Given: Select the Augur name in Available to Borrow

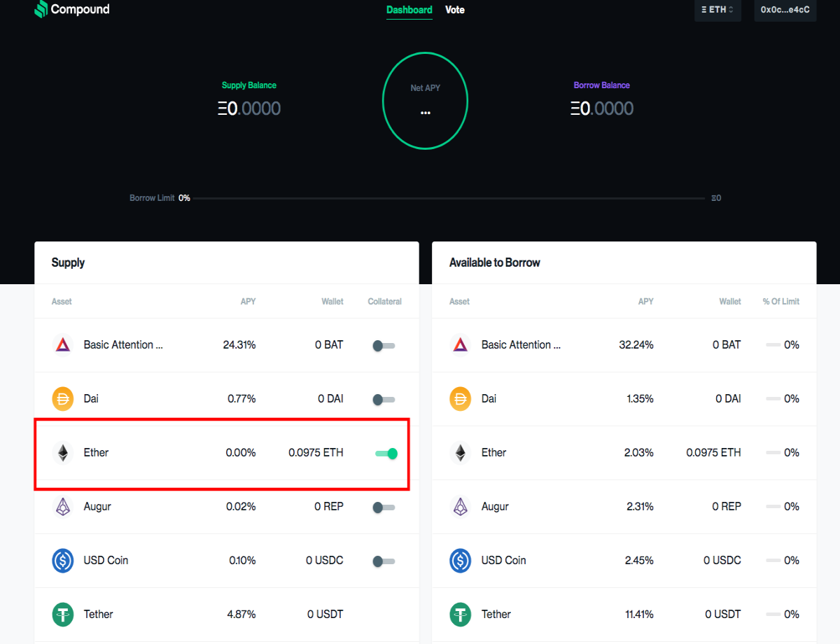Looking at the screenshot, I should tap(495, 506).
